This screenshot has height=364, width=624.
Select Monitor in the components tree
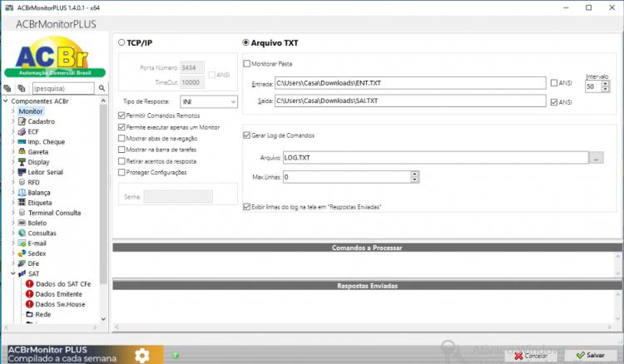coord(31,111)
